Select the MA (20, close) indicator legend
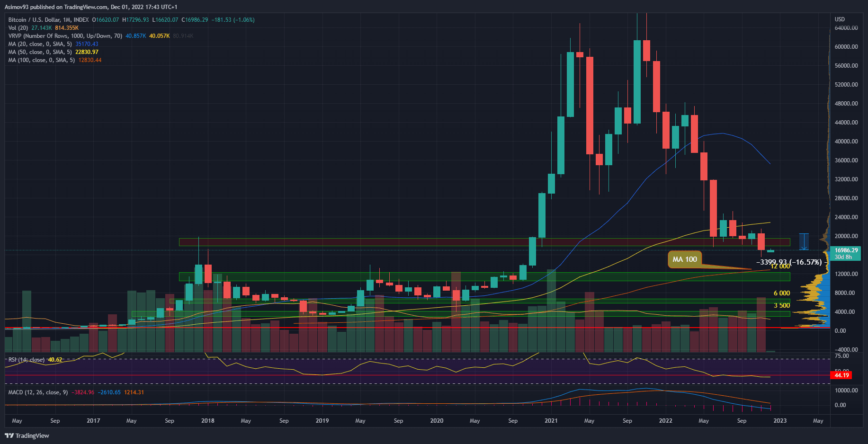 click(x=40, y=44)
